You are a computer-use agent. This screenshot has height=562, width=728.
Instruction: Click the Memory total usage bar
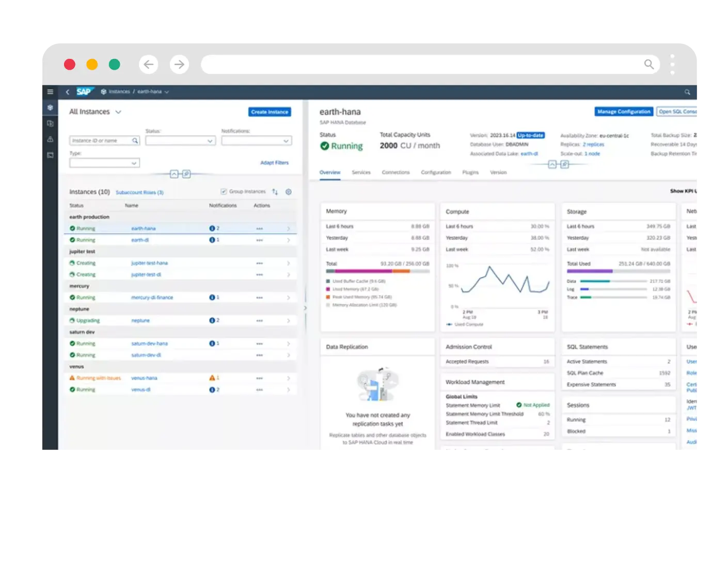tap(377, 271)
